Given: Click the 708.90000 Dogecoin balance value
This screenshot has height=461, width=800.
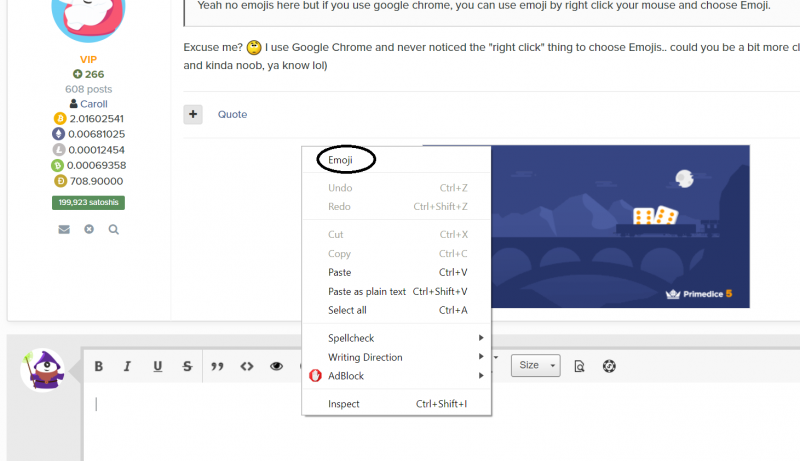Looking at the screenshot, I should point(96,181).
